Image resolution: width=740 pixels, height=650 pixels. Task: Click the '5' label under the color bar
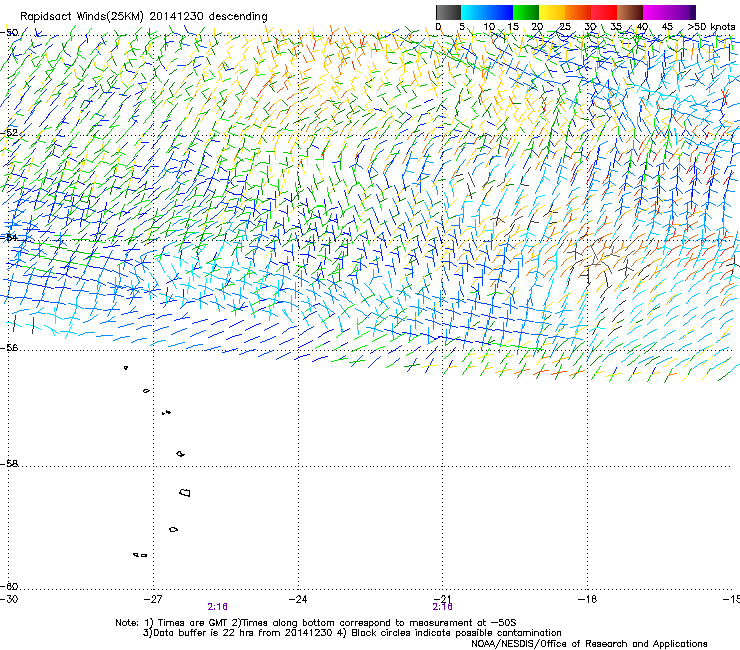(462, 26)
